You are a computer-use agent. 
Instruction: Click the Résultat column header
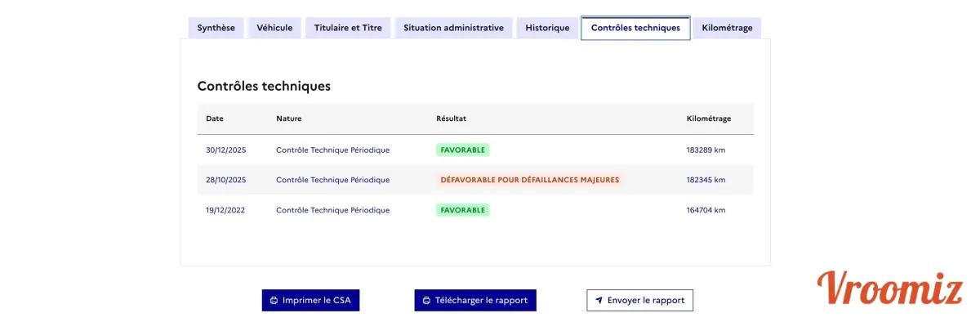[x=451, y=119]
